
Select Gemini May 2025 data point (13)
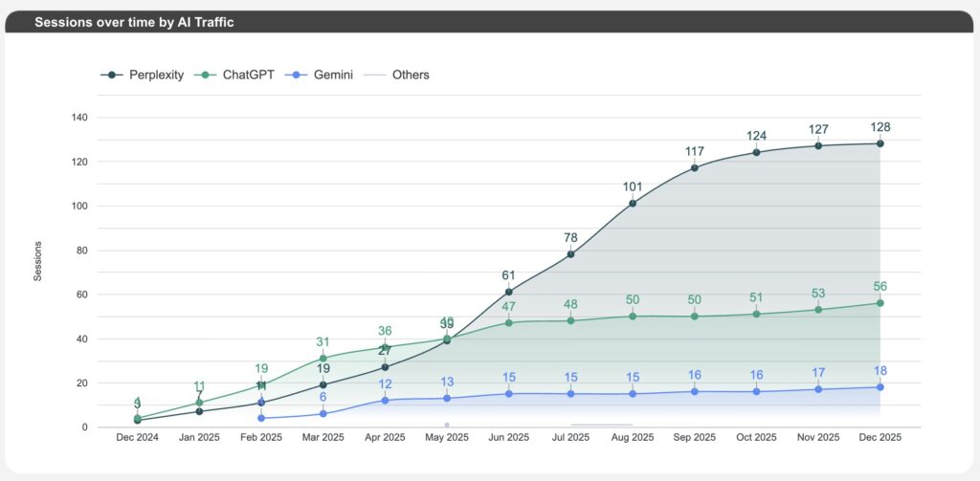[x=447, y=398]
